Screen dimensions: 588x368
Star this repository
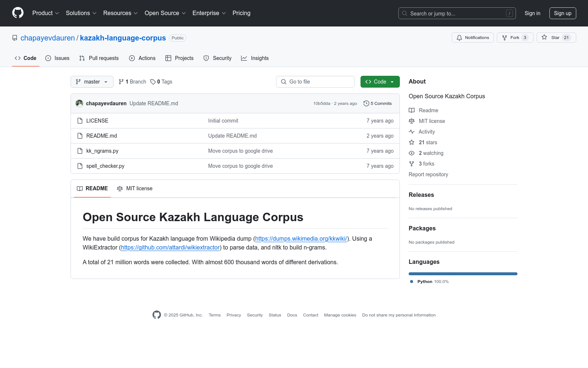(x=556, y=38)
